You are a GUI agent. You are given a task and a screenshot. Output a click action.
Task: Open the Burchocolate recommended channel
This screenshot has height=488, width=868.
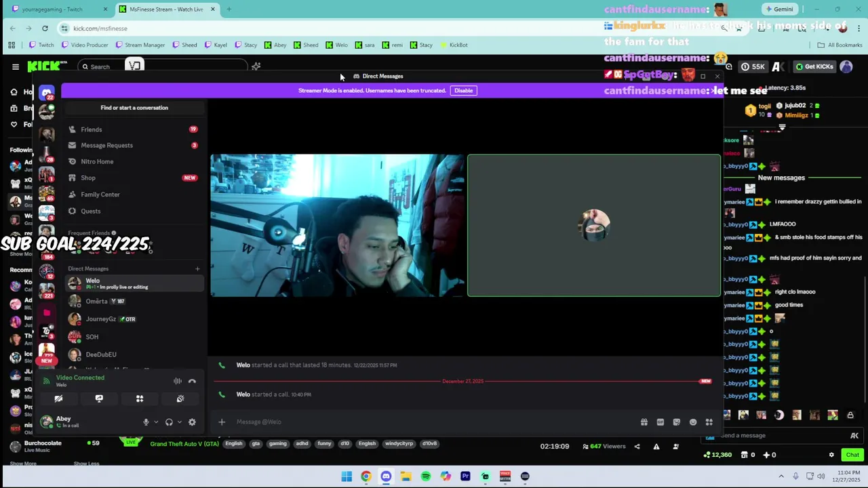(54, 445)
